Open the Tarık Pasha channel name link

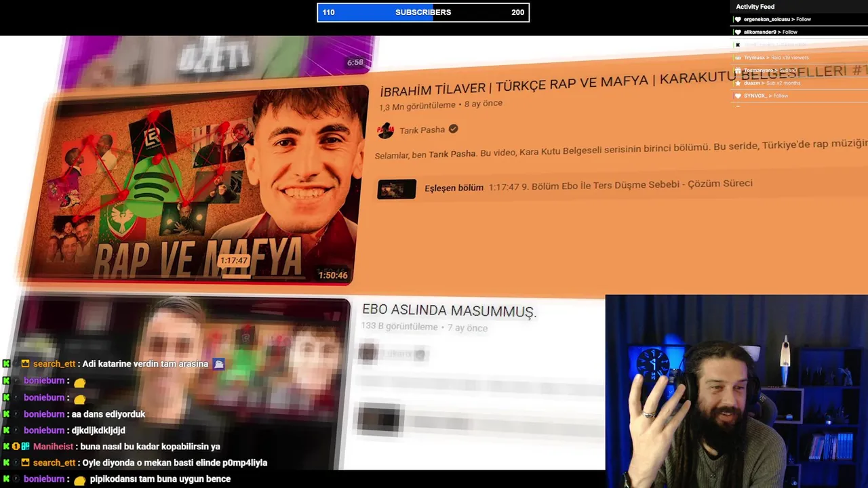[422, 129]
